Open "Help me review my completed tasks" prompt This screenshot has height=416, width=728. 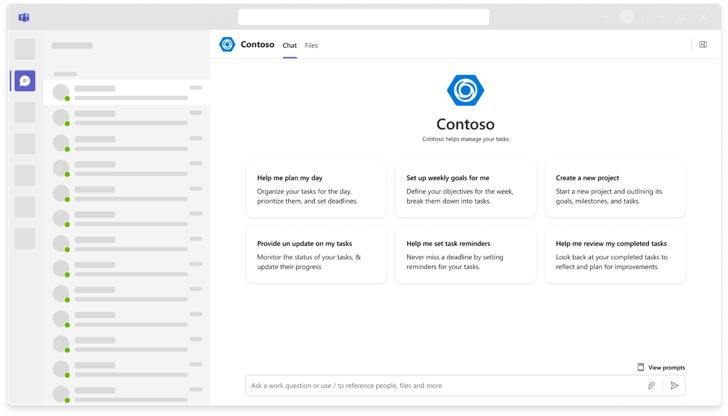(615, 254)
